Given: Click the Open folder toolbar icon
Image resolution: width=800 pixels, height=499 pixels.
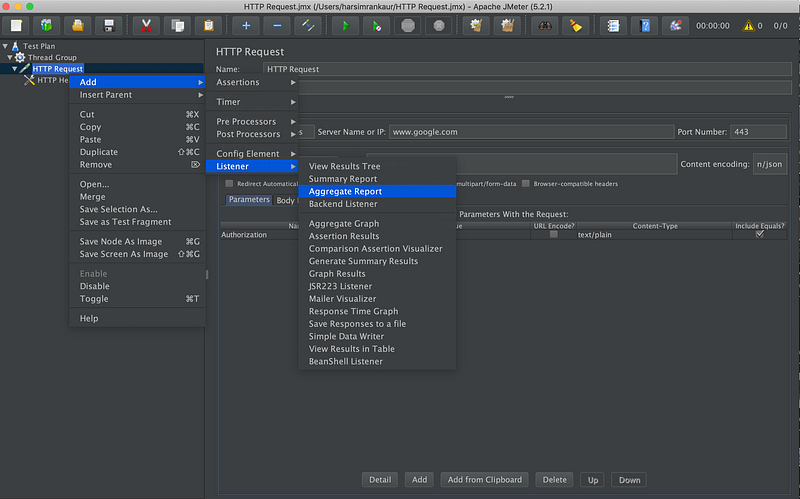Looking at the screenshot, I should (x=77, y=25).
